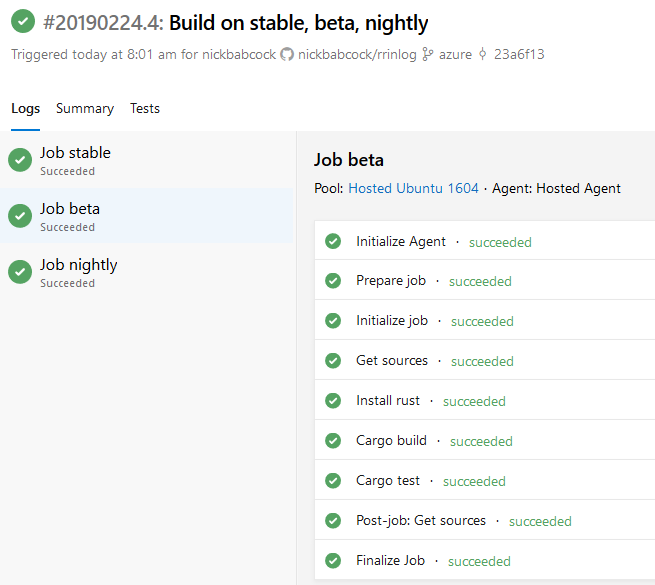The height and width of the screenshot is (585, 655).
Task: Click the branch icon beside azure
Action: [428, 54]
